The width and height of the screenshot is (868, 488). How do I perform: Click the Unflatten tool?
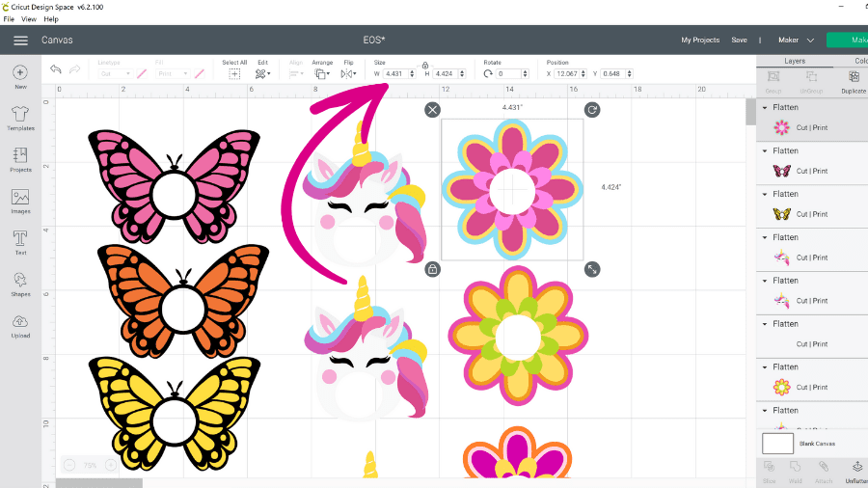[x=855, y=472]
